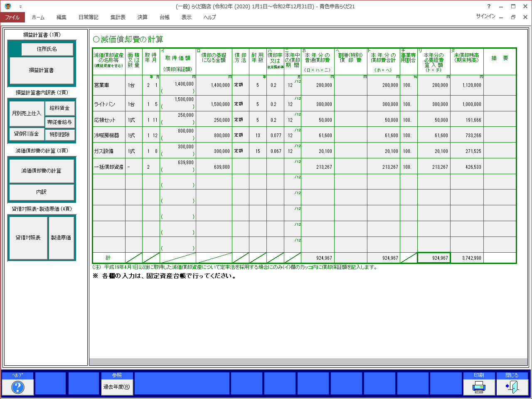Click the サインイン link
This screenshot has height=399, width=532.
[x=486, y=16]
